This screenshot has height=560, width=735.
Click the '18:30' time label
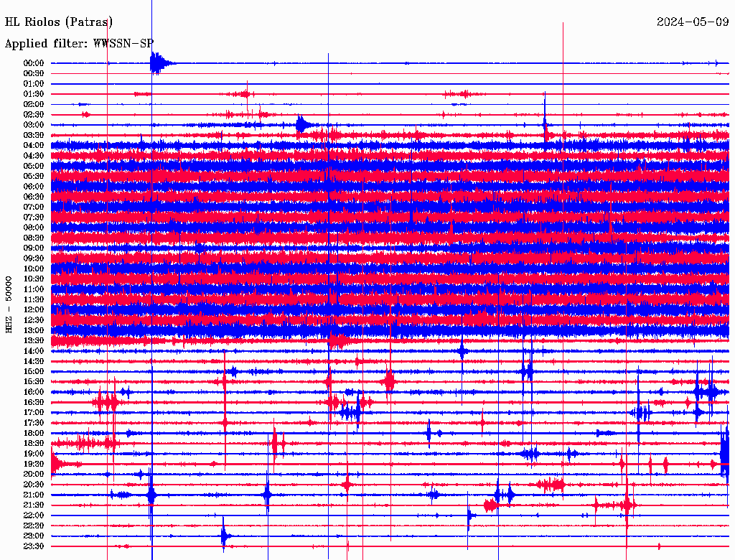pos(34,443)
